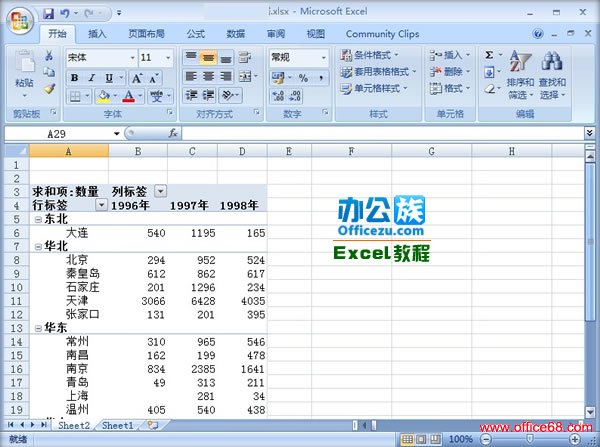Image resolution: width=600 pixels, height=447 pixels.
Task: Apply underline formatting
Action: [x=109, y=78]
